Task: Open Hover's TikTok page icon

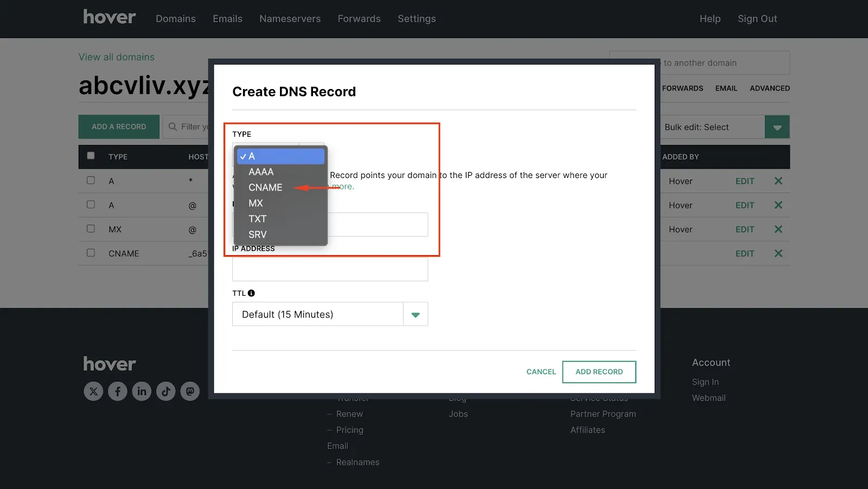Action: click(166, 391)
